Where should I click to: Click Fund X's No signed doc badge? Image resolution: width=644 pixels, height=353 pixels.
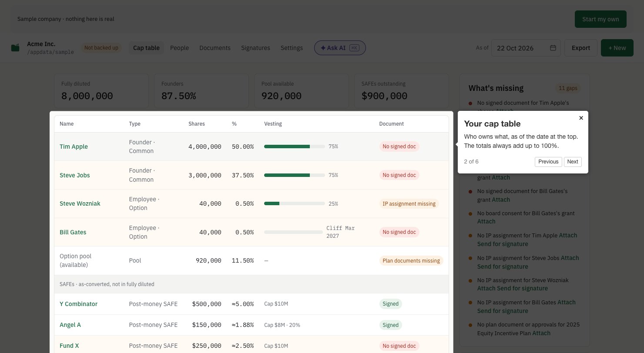coord(399,346)
